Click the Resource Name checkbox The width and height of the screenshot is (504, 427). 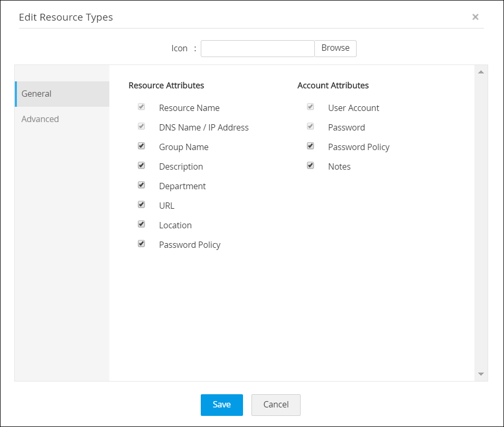[141, 107]
